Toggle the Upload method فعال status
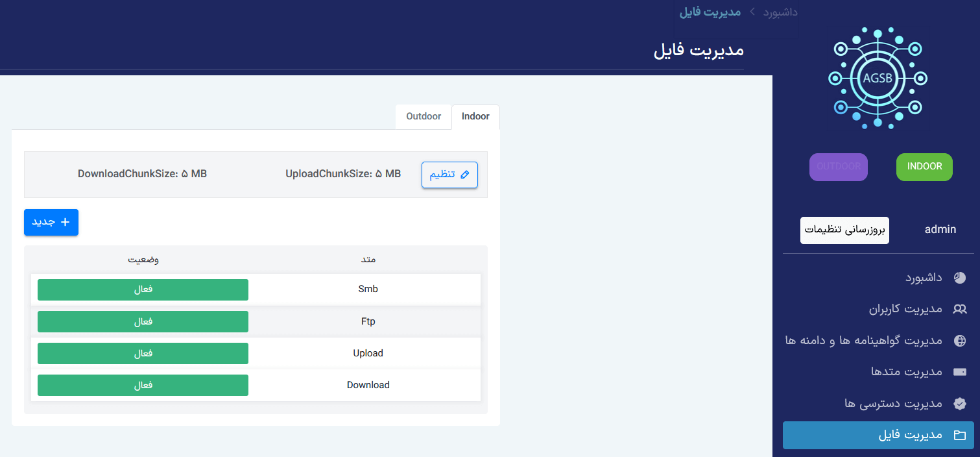Image resolution: width=980 pixels, height=457 pixels. point(143,353)
